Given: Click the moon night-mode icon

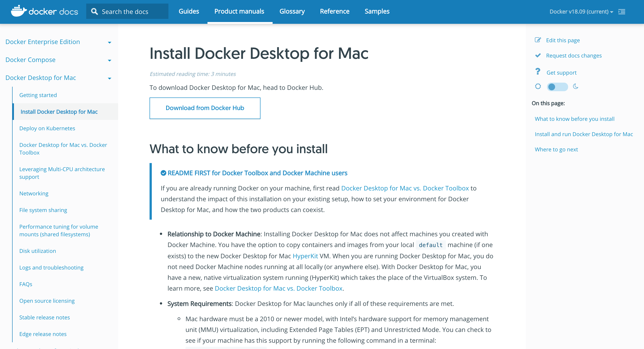Looking at the screenshot, I should point(576,86).
